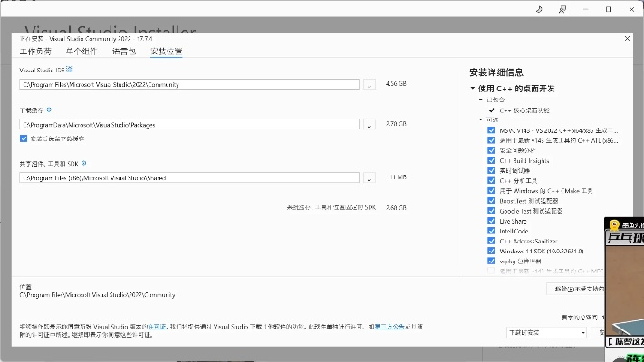Uncheck Windows 11 SDK (10.0.22621.0)
Image resolution: width=644 pixels, height=362 pixels.
[491, 251]
